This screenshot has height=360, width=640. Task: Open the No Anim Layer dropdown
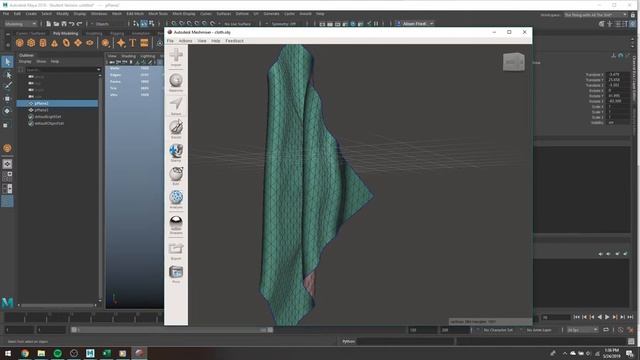[x=539, y=330]
